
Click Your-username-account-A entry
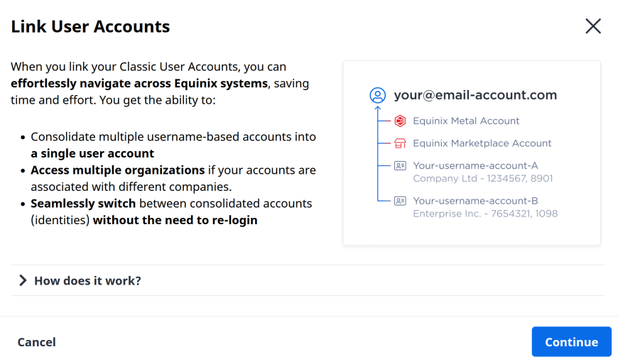(475, 165)
